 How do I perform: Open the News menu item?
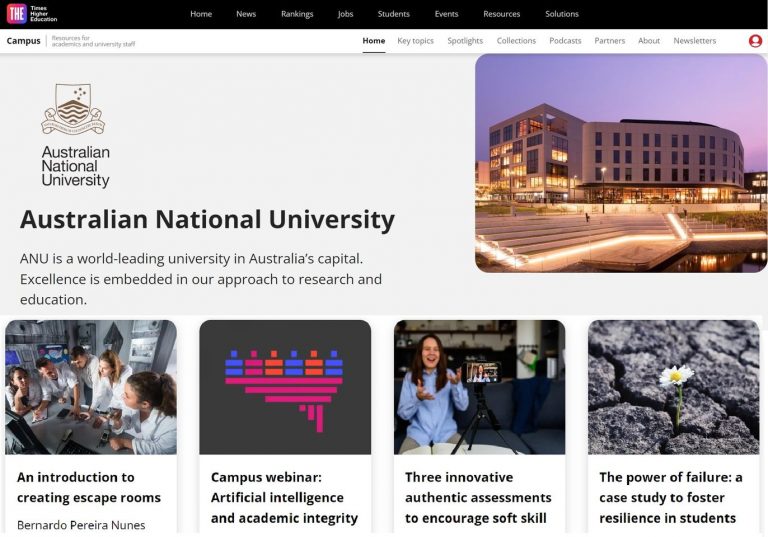(x=246, y=14)
